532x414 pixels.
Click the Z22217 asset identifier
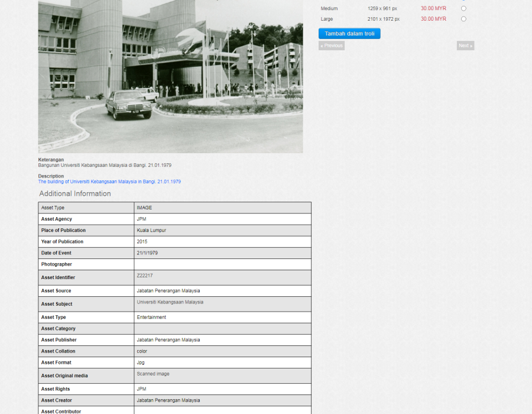pyautogui.click(x=145, y=276)
